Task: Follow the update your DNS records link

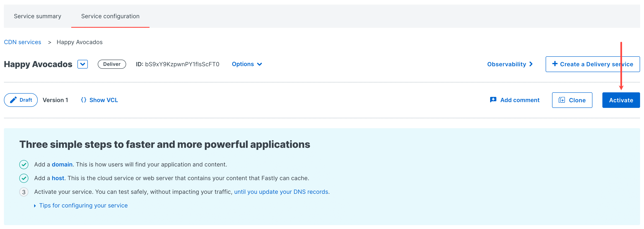Action: tap(281, 192)
